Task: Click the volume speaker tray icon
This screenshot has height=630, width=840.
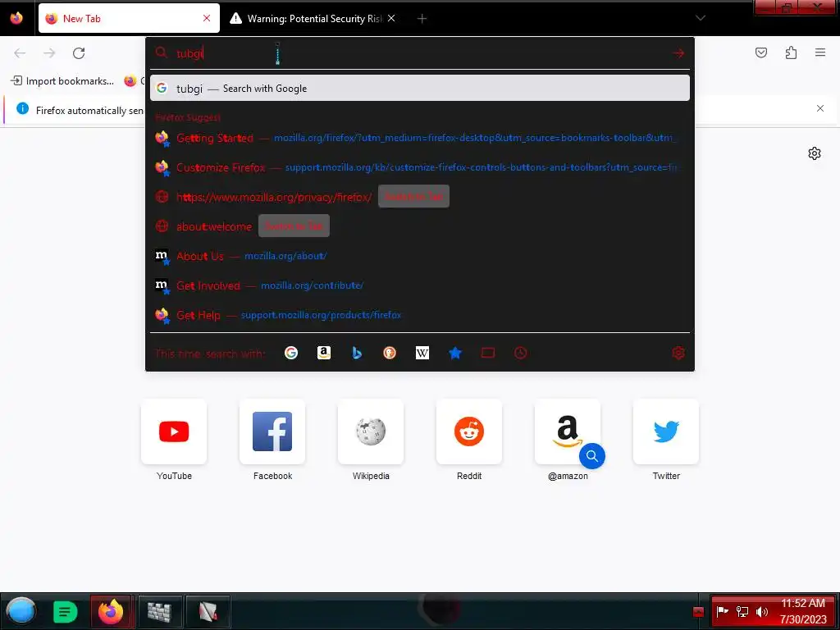Action: click(762, 611)
